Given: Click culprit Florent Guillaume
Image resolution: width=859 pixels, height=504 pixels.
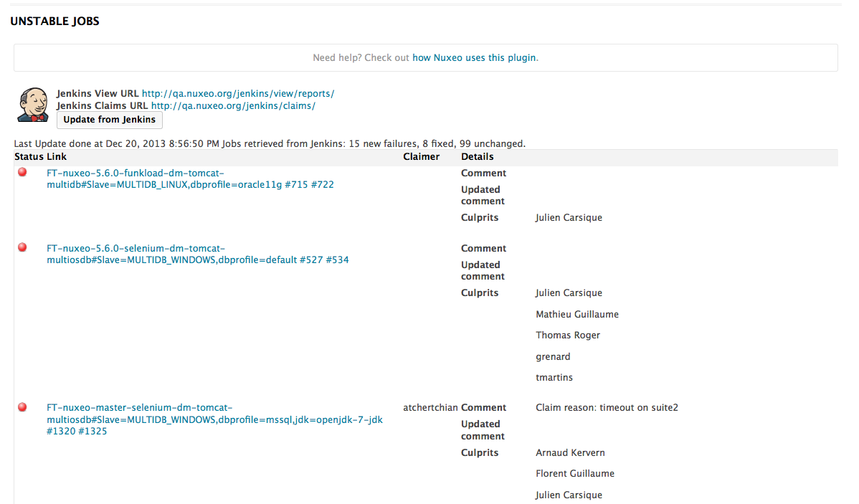Looking at the screenshot, I should tap(575, 474).
